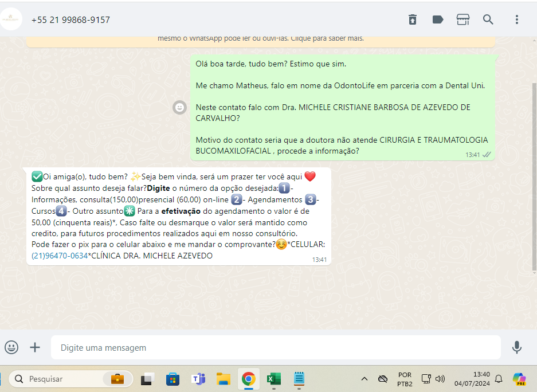This screenshot has height=392, width=537.
Task: Click sent message starting Olá boa tarde
Action: 343,108
